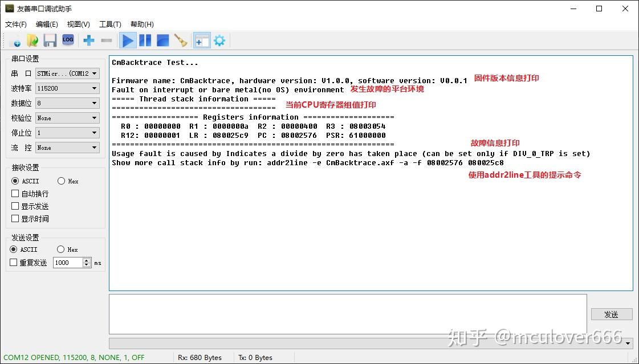Decrease the repeat interval with down arrow
The image size is (639, 364).
point(87,265)
